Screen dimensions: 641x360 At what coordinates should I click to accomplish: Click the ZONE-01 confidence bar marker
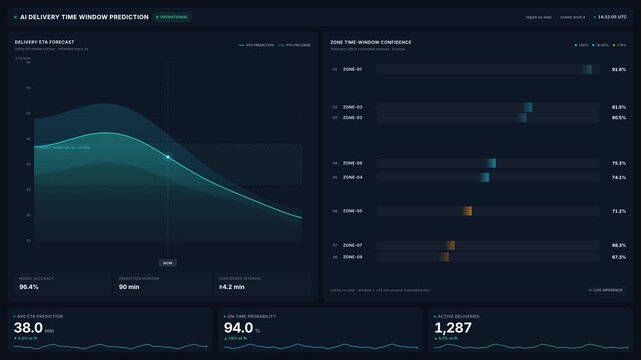(587, 69)
